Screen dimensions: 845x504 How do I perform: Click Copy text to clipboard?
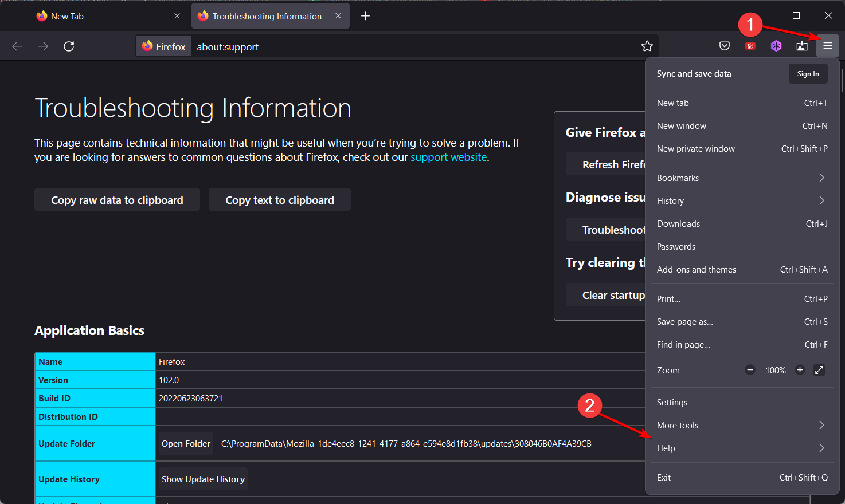tap(280, 199)
